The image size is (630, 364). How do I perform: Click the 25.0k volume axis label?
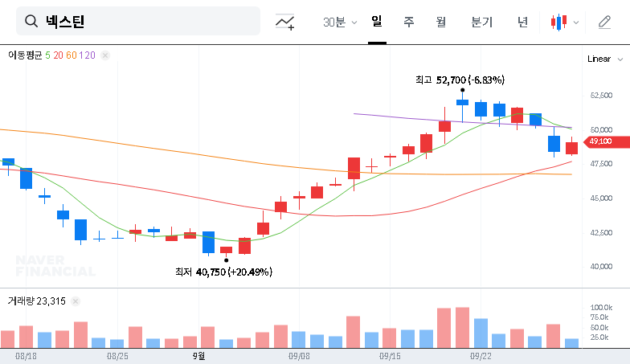(599, 337)
